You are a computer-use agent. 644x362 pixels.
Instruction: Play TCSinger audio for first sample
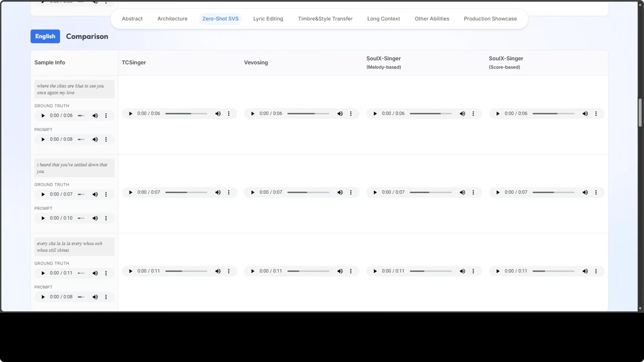click(131, 114)
